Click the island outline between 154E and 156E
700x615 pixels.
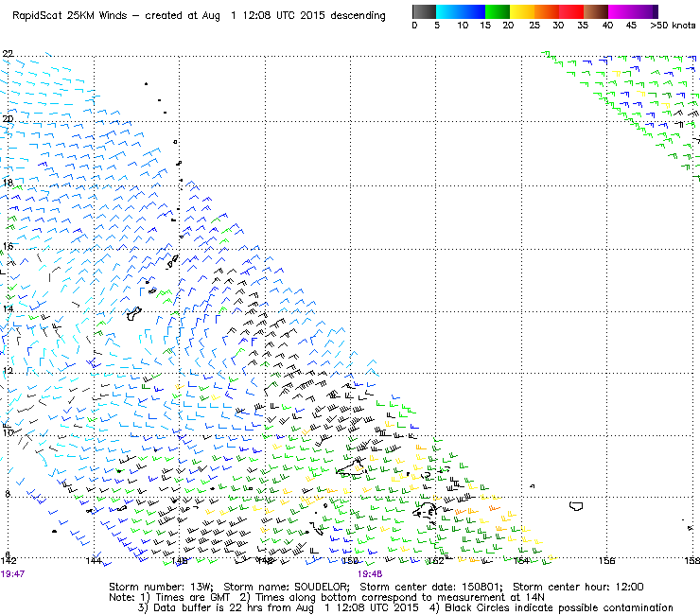(576, 506)
